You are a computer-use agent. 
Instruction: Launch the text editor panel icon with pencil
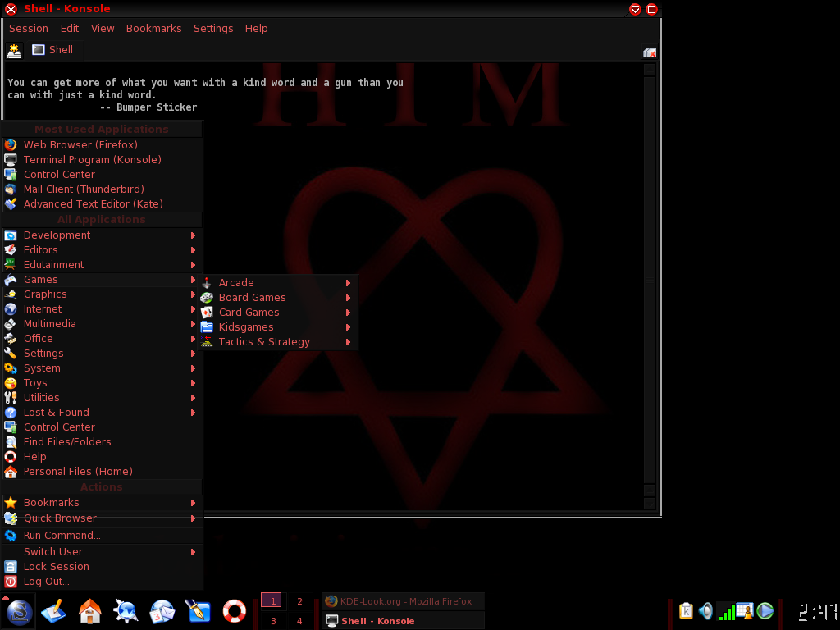pyautogui.click(x=53, y=611)
